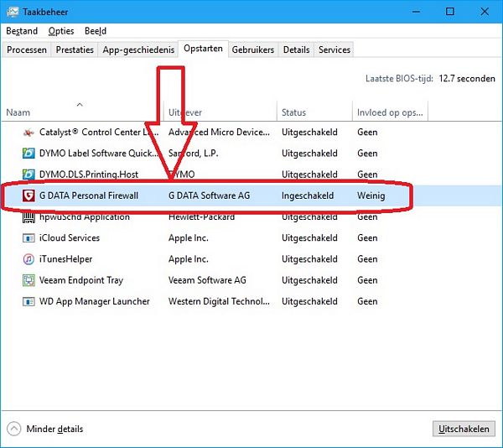Select the DYMO.DLS.Printing.Host entry name
503x448 pixels.
click(89, 175)
